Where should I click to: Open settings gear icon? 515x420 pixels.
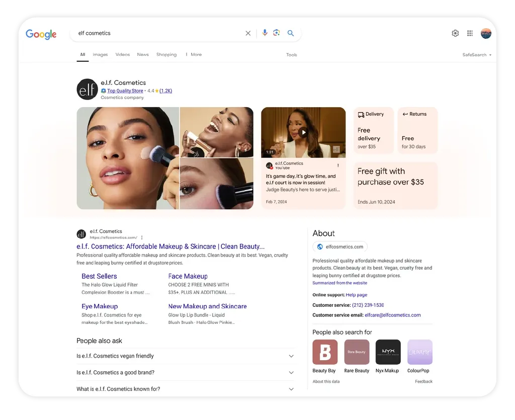pos(455,33)
